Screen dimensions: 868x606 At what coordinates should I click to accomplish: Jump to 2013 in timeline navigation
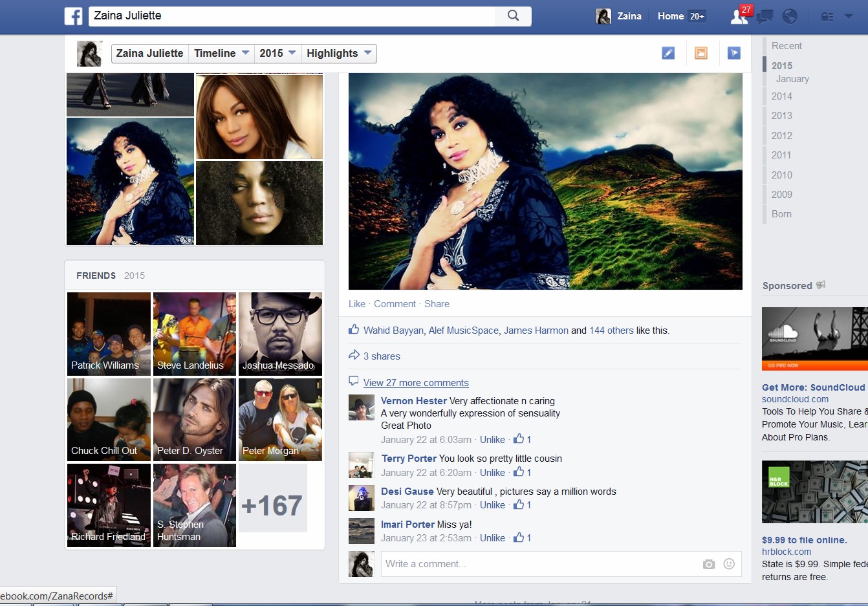[782, 115]
